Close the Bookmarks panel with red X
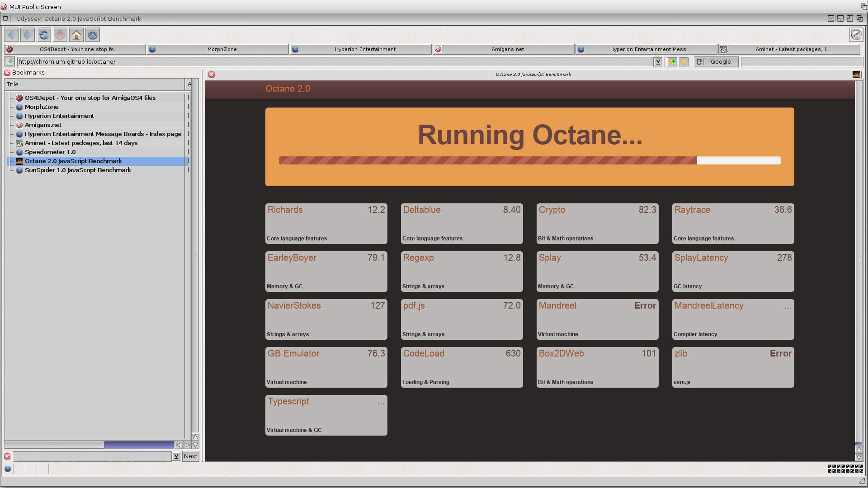The image size is (868, 488). tap(7, 72)
